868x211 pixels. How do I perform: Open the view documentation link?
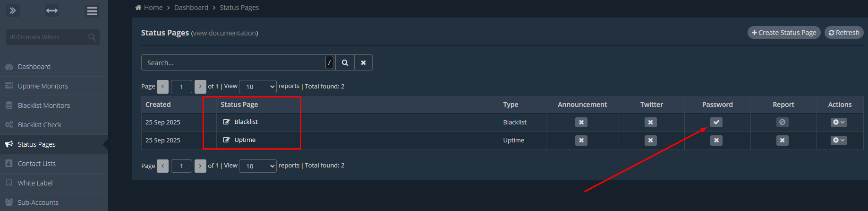(x=225, y=33)
